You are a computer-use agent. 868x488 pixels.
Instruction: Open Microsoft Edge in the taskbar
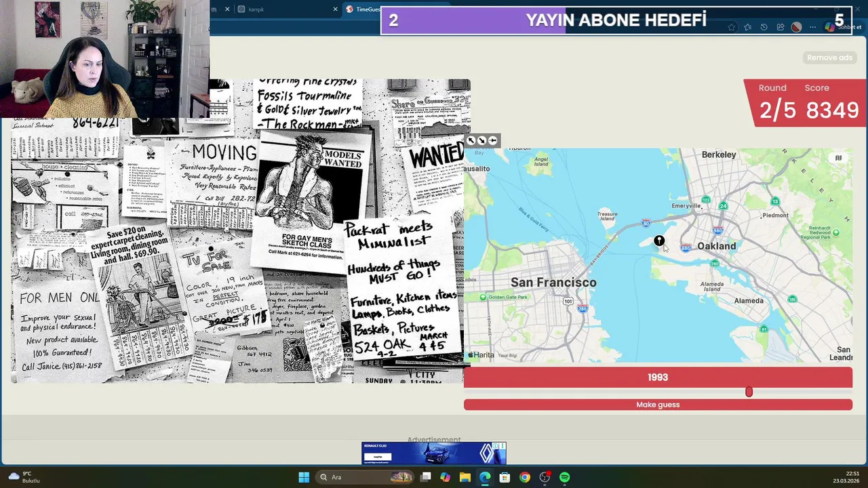coord(485,477)
